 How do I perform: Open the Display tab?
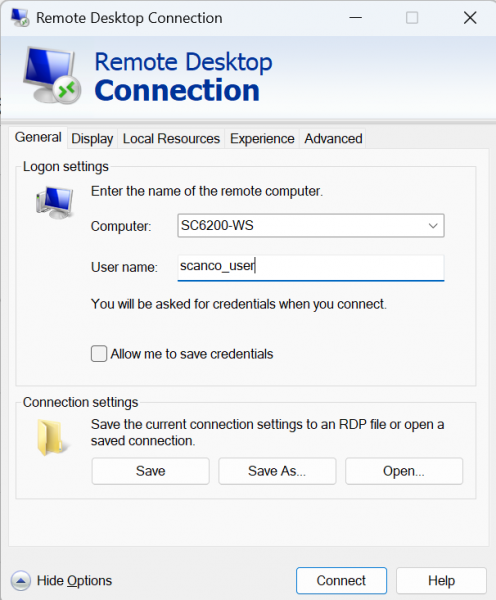click(92, 139)
